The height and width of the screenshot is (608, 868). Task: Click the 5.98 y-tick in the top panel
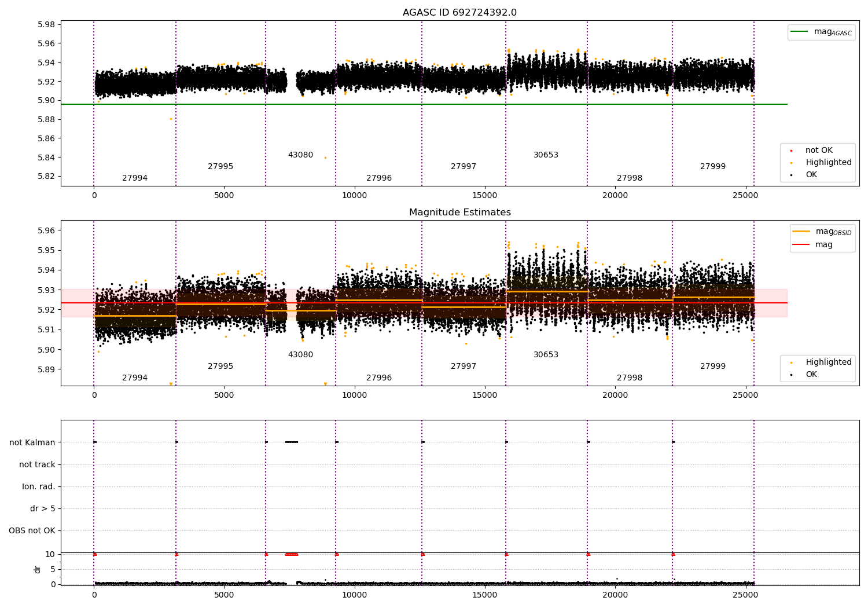[x=46, y=25]
